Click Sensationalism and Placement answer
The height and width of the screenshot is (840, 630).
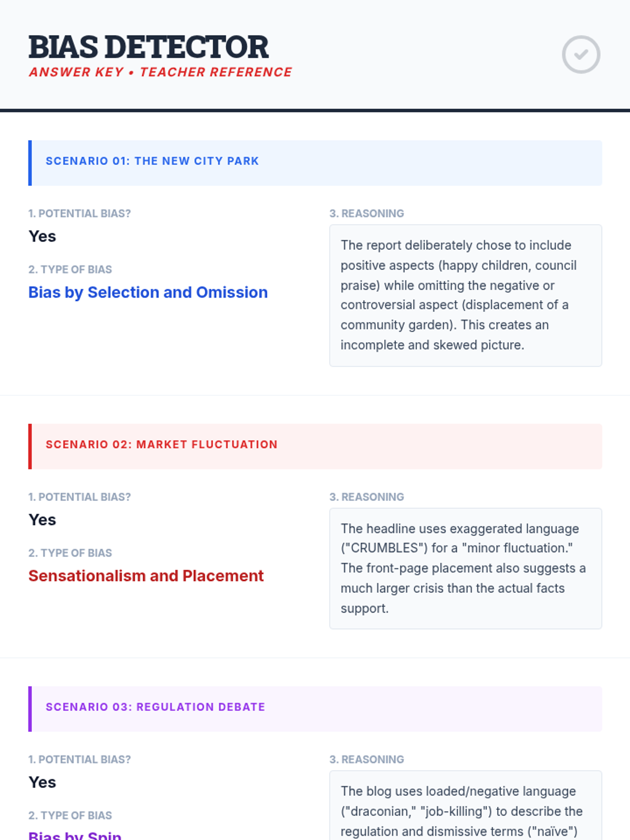point(146,576)
